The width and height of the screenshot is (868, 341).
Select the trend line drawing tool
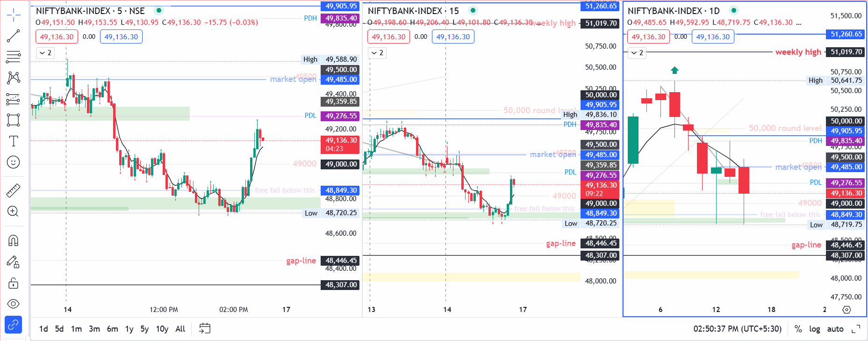point(14,36)
